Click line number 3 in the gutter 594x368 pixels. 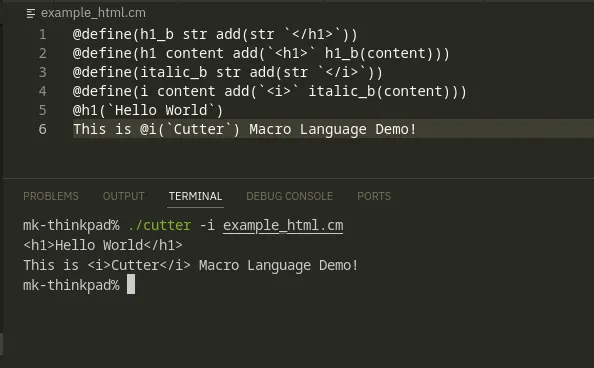click(43, 72)
